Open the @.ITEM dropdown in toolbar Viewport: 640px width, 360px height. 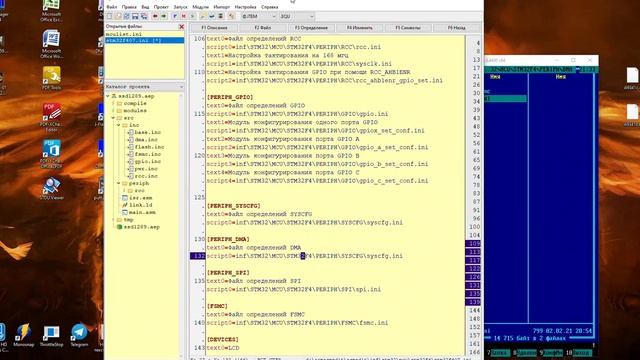(258, 16)
